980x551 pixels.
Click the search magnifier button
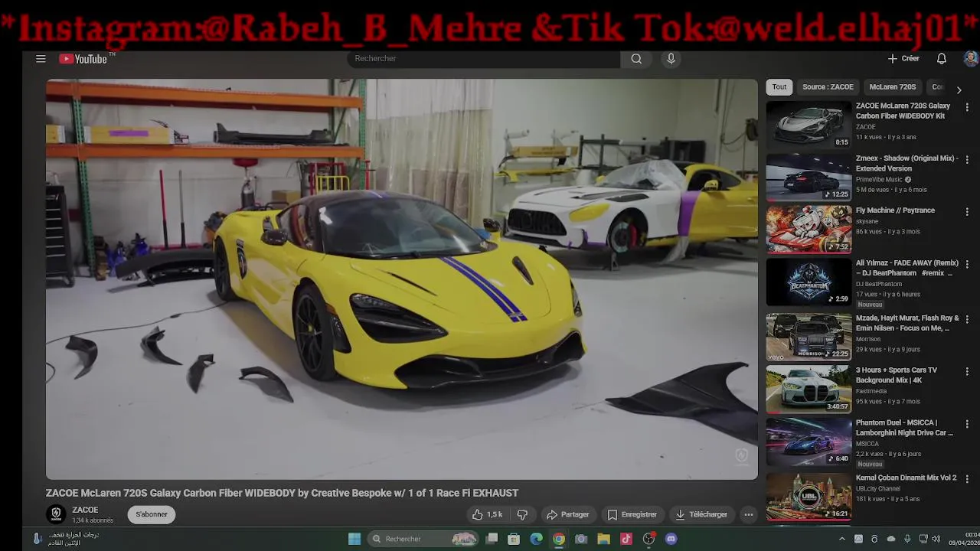tap(636, 59)
